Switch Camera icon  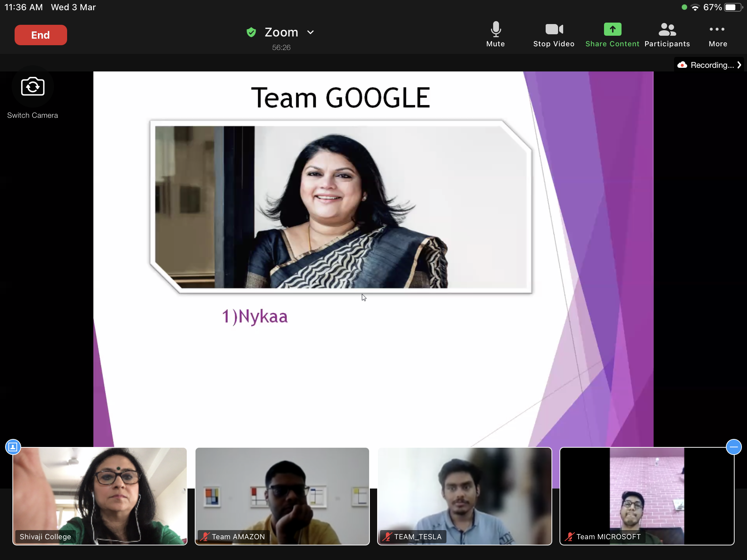(33, 87)
